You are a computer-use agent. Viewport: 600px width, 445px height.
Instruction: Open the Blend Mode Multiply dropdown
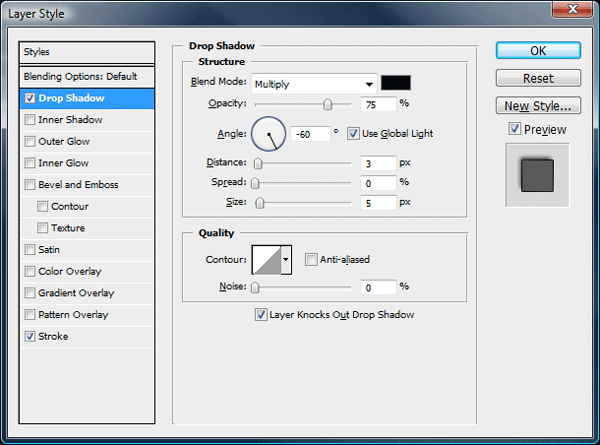[314, 84]
